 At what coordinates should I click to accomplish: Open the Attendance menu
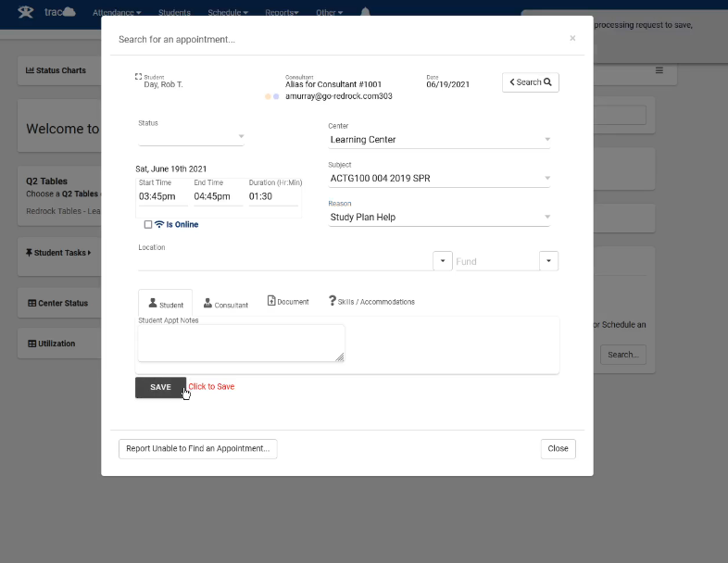tap(117, 13)
